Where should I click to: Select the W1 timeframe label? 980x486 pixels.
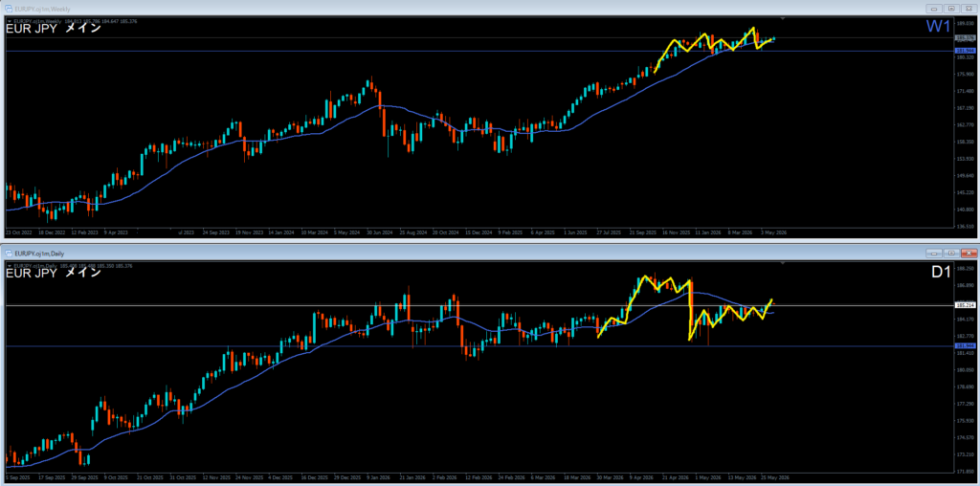coord(938,28)
